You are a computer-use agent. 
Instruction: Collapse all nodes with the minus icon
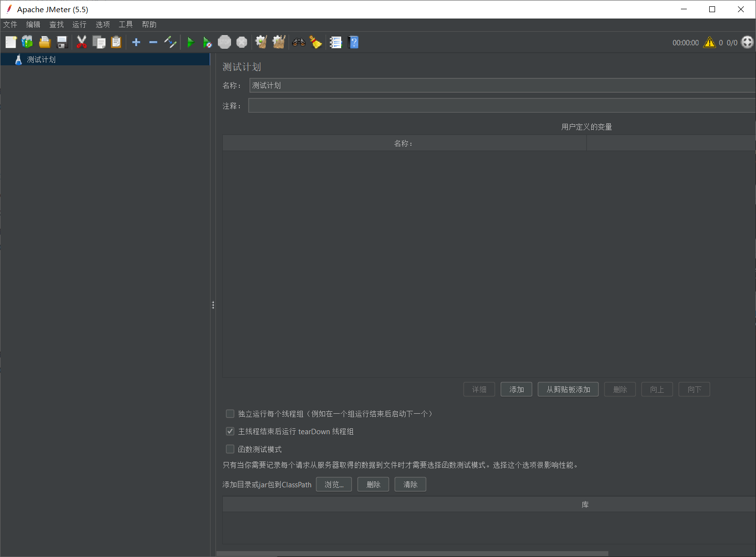pyautogui.click(x=153, y=42)
